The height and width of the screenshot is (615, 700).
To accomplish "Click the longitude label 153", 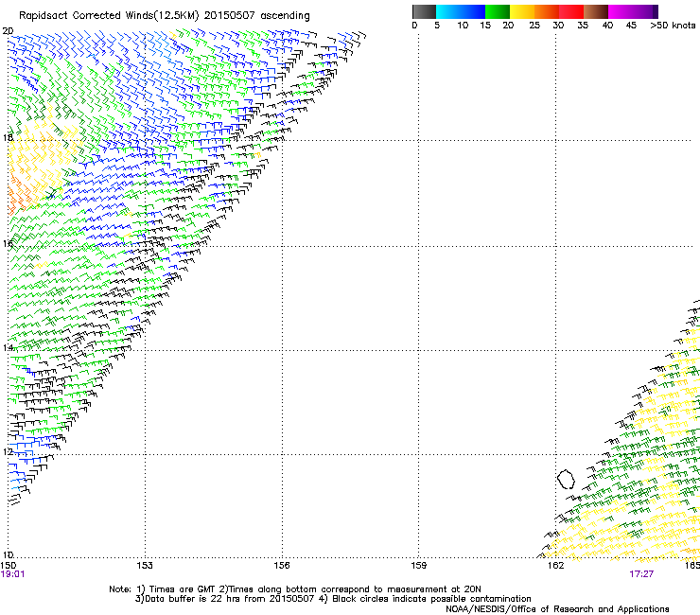I will pos(145,566).
